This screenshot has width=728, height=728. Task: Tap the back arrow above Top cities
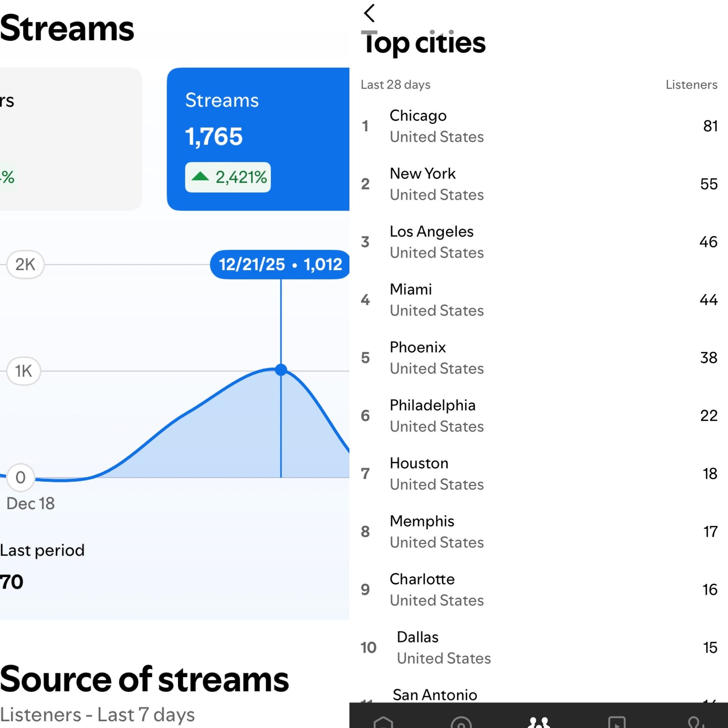369,13
